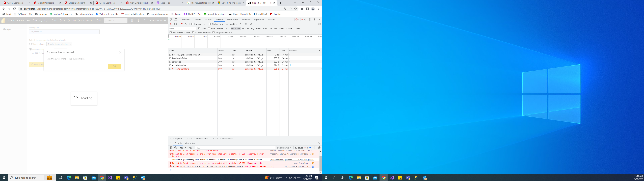Switch to the Sources tab

click(208, 19)
